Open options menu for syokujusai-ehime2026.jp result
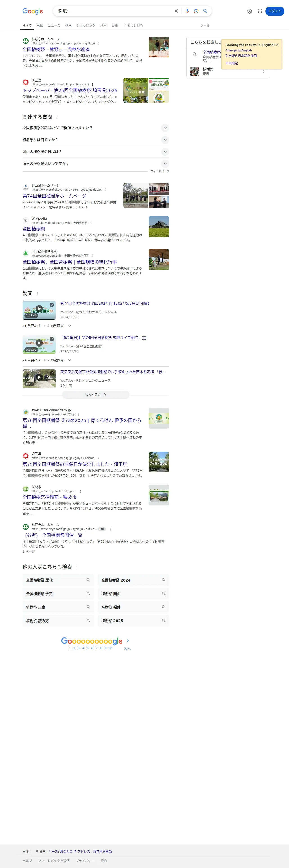 click(x=79, y=414)
